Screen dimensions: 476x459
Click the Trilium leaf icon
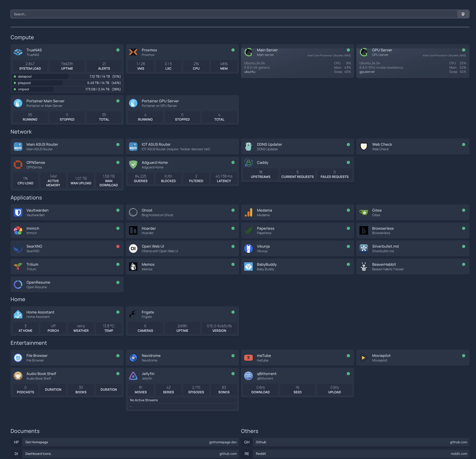coord(18,267)
